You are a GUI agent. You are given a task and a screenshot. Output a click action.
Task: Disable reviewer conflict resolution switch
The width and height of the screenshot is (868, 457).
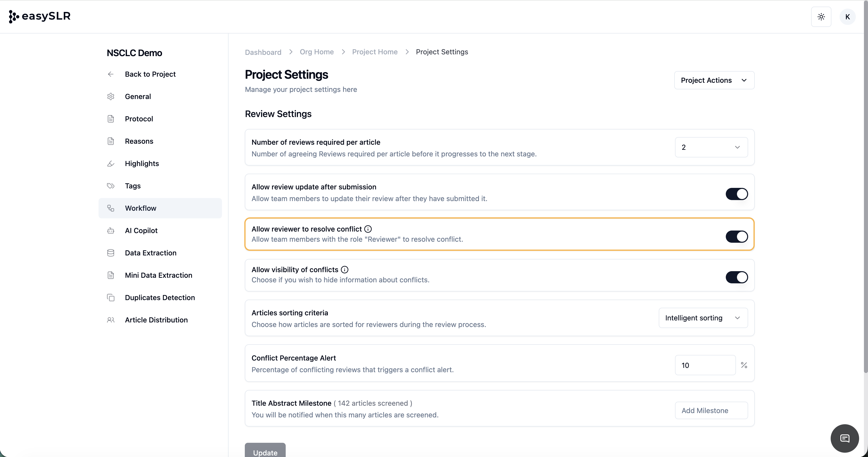tap(737, 236)
